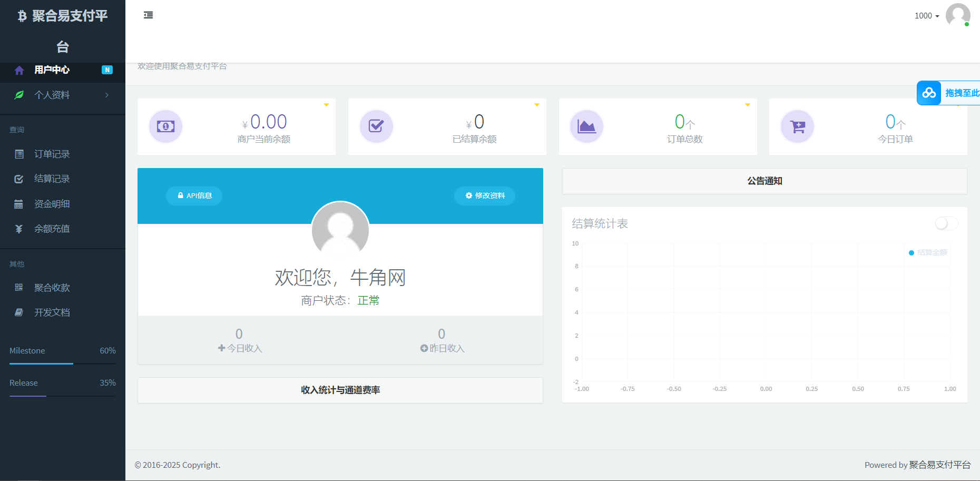Click the QR code icon beside 聚合收款
This screenshot has width=980, height=481.
coord(19,288)
